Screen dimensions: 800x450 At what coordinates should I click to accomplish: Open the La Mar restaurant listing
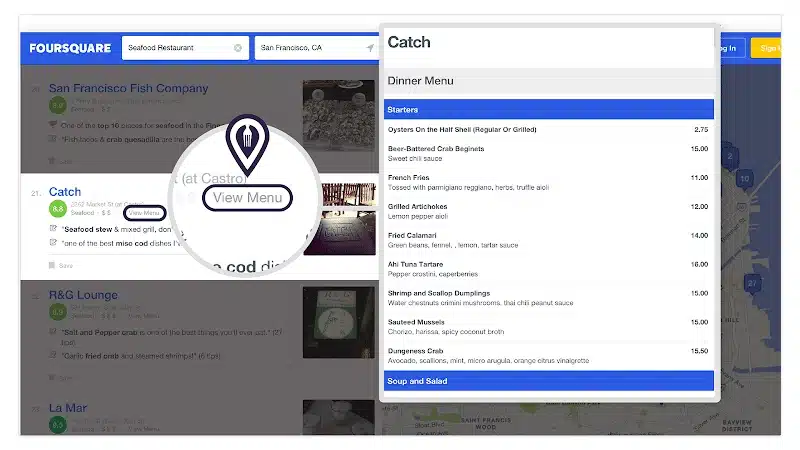66,408
